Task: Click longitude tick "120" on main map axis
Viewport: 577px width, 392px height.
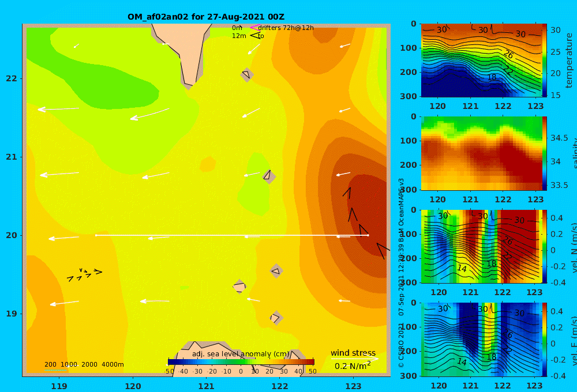Action: coord(133,386)
